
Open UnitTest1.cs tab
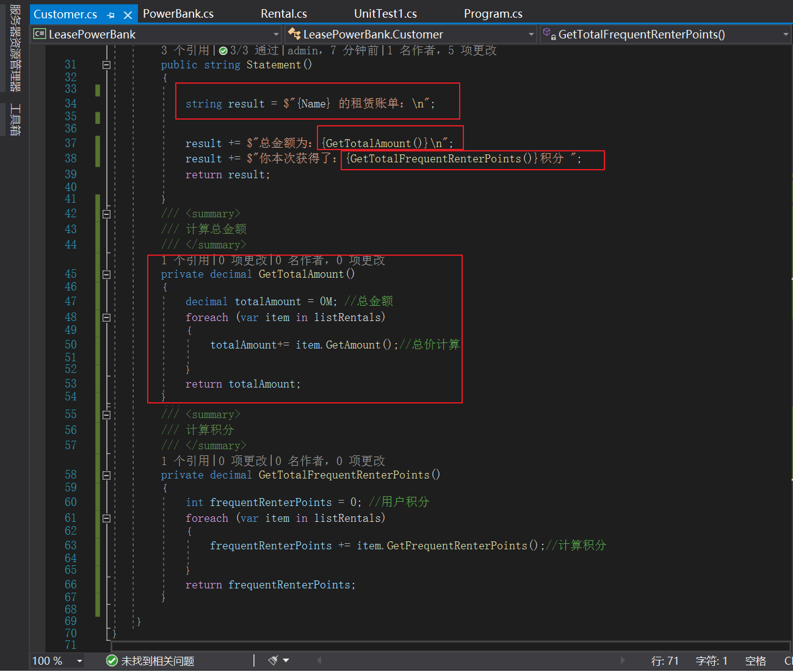[x=385, y=13]
